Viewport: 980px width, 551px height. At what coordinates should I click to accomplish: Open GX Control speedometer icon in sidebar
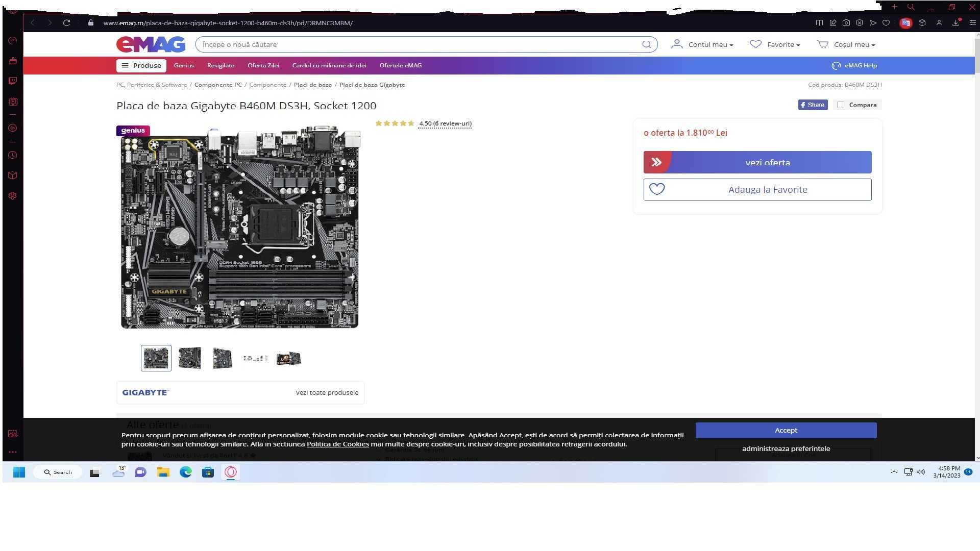pyautogui.click(x=13, y=41)
